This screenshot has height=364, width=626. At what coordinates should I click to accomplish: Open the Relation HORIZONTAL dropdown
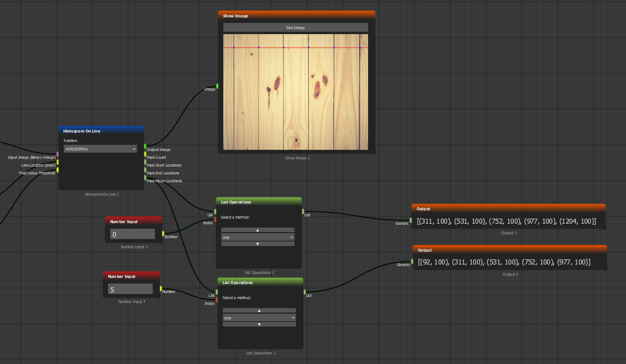[100, 149]
